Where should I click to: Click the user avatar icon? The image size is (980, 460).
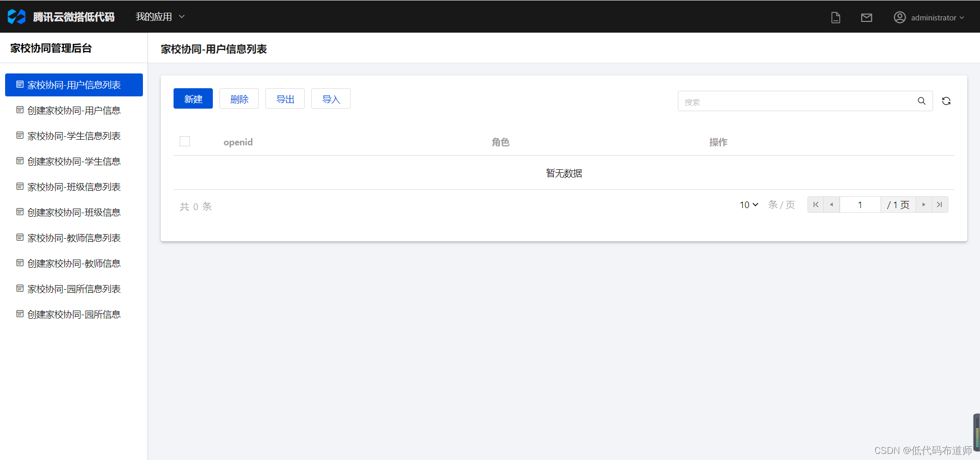click(x=899, y=17)
